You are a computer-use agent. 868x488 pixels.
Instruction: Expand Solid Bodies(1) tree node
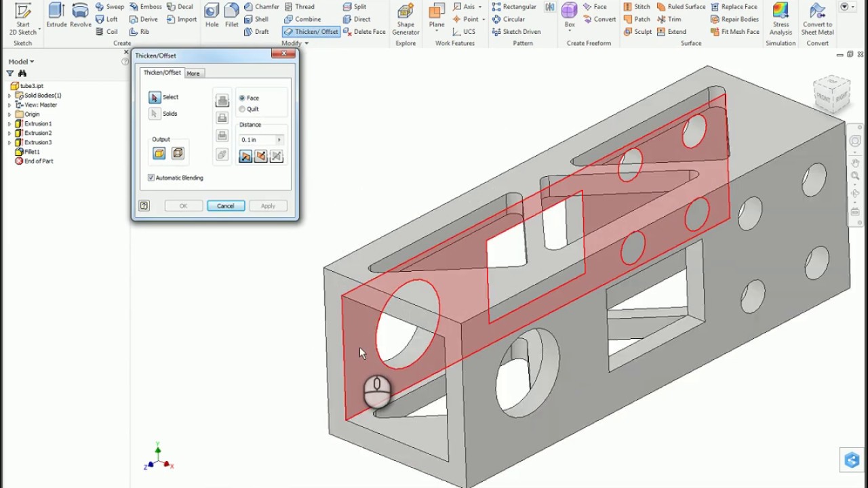[9, 96]
